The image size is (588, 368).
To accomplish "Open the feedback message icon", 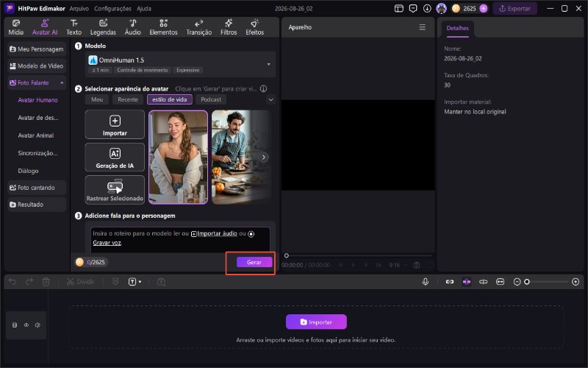I will (413, 8).
